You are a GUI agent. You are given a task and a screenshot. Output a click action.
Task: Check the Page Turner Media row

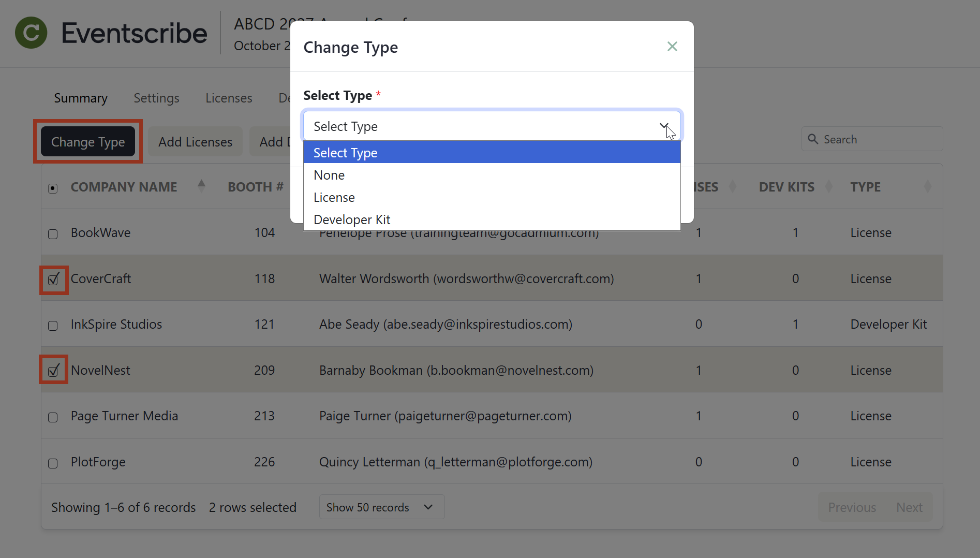[x=52, y=417]
